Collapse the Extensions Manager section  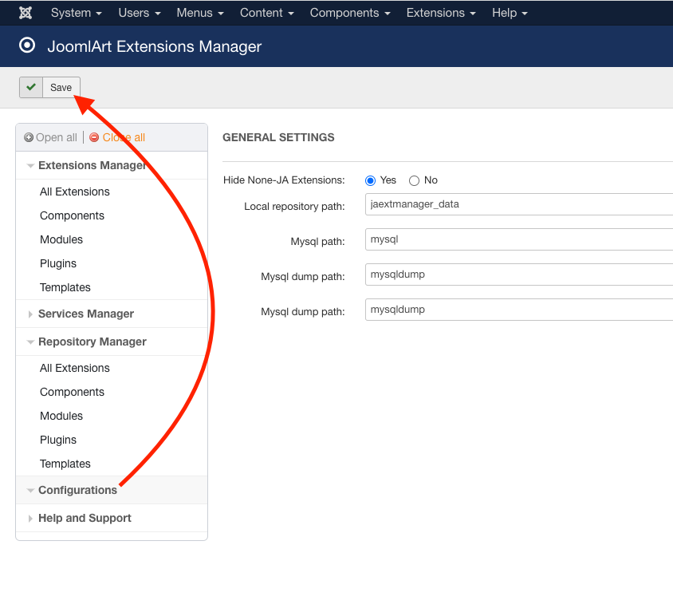pyautogui.click(x=30, y=166)
